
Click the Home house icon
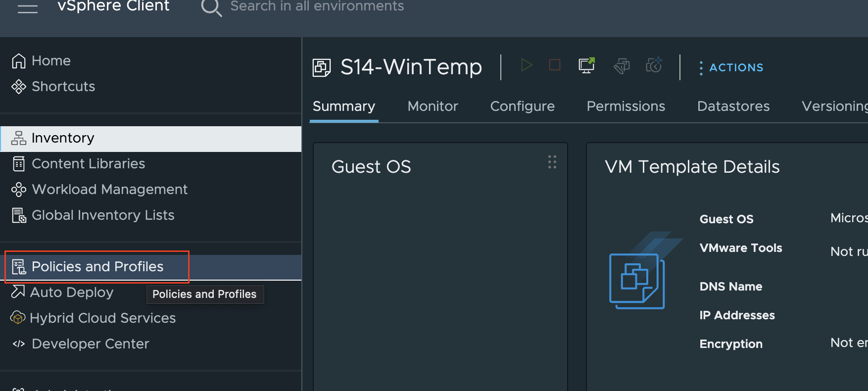pyautogui.click(x=19, y=61)
